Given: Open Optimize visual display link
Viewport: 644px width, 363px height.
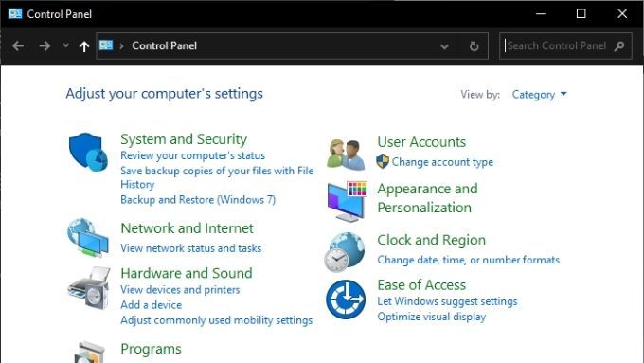Looking at the screenshot, I should 432,317.
